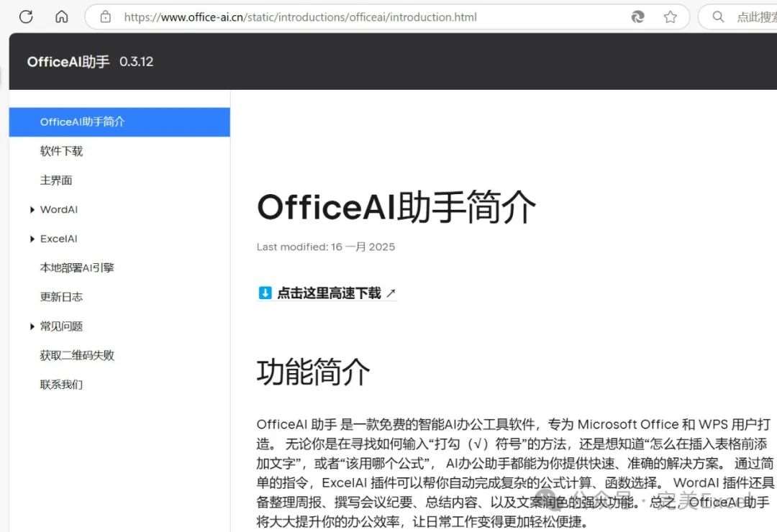Viewport: 777px width, 532px height.
Task: Go to browser home page icon
Action: coord(61,17)
